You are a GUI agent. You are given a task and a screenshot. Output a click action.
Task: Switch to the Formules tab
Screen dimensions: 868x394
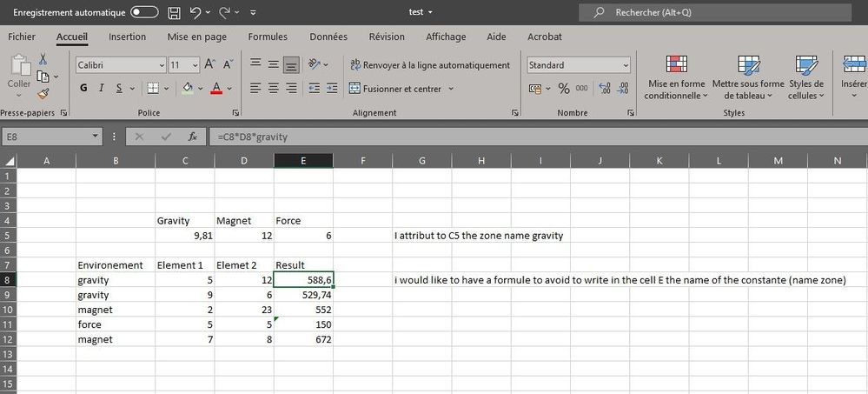pyautogui.click(x=268, y=37)
